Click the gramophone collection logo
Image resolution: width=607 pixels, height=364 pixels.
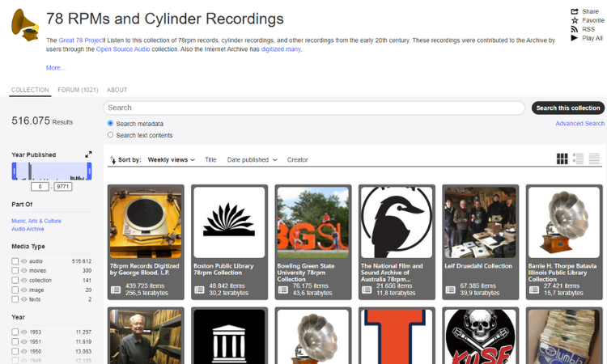point(25,25)
